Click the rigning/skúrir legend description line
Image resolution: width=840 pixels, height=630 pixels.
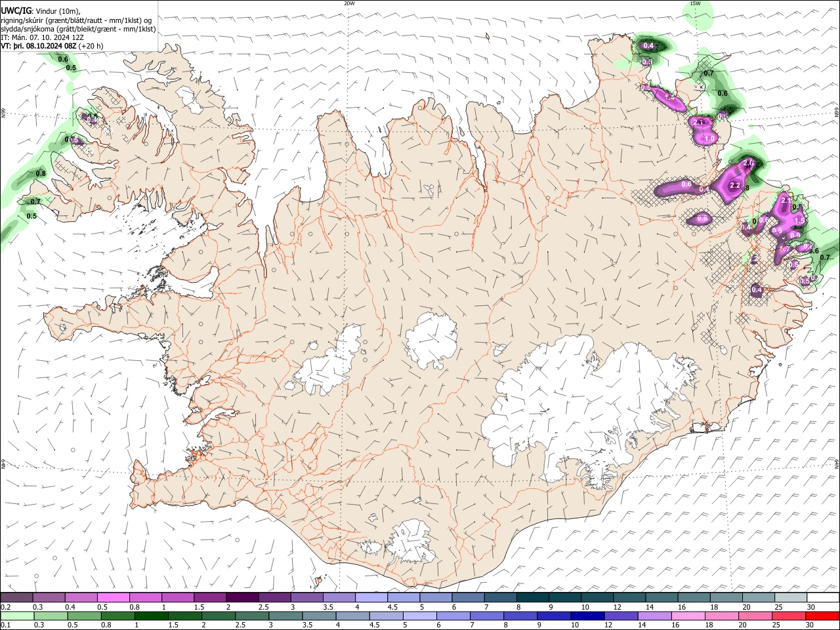point(75,20)
